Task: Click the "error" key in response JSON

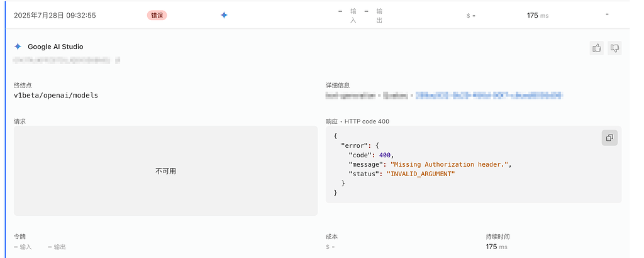Action: point(353,145)
